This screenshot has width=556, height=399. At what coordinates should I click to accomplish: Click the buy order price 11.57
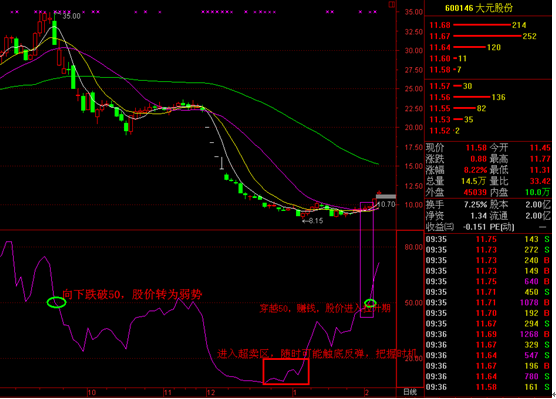(440, 86)
